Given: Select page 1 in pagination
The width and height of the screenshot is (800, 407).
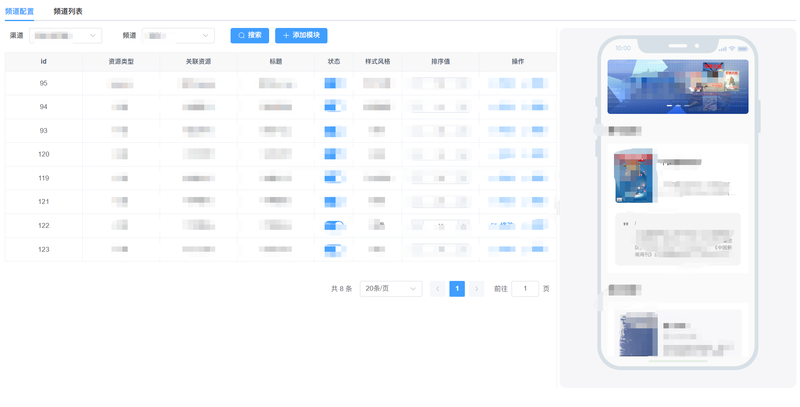Looking at the screenshot, I should coord(457,289).
